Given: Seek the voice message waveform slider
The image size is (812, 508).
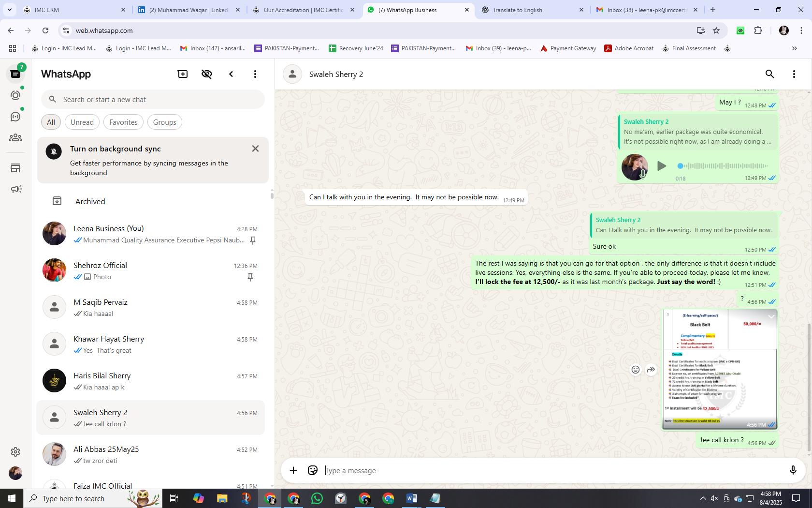Looking at the screenshot, I should 723,166.
